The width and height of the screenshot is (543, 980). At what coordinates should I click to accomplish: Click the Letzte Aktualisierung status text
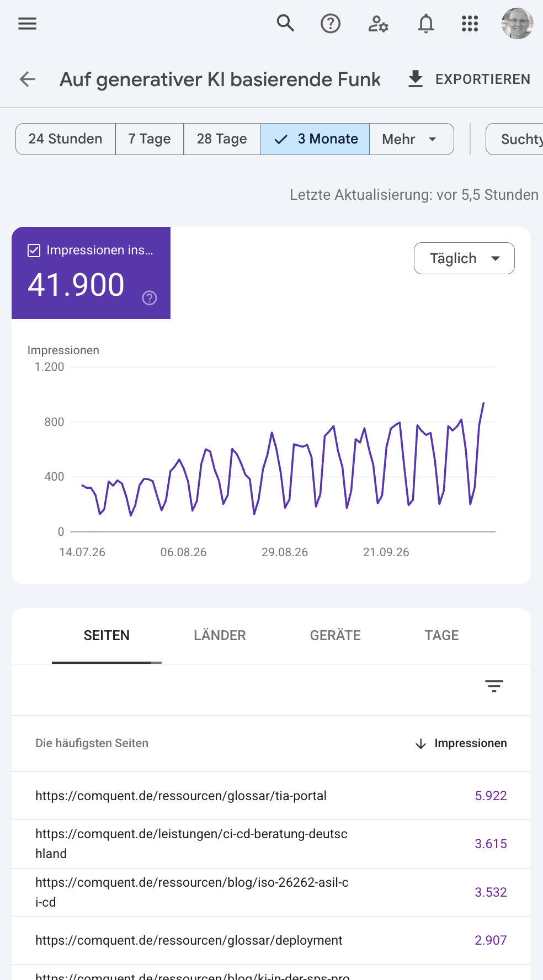(414, 195)
